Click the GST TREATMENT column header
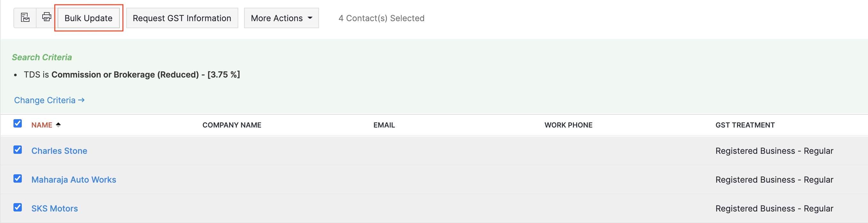The image size is (868, 223). (x=745, y=125)
